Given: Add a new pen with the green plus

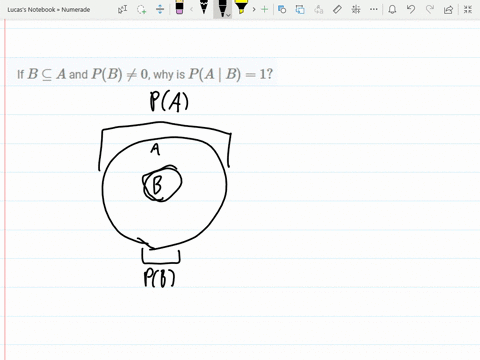Looking at the screenshot, I should pyautogui.click(x=264, y=9).
